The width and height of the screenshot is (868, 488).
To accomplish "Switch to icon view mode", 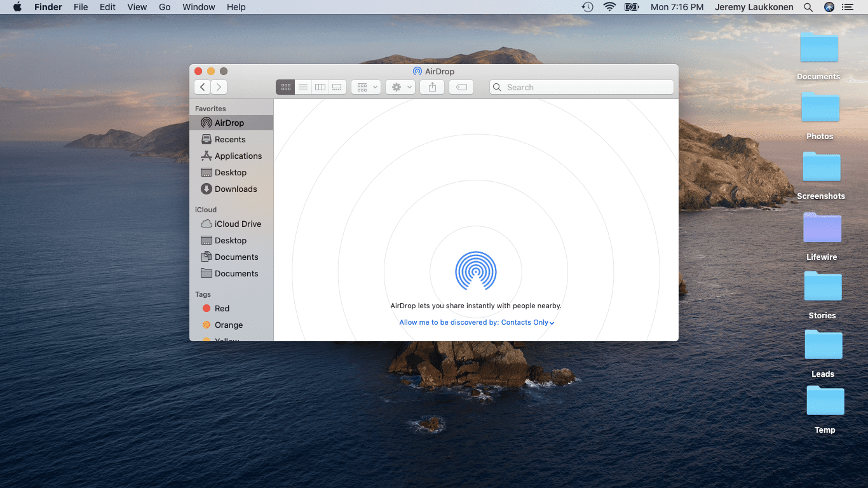I will tap(285, 87).
